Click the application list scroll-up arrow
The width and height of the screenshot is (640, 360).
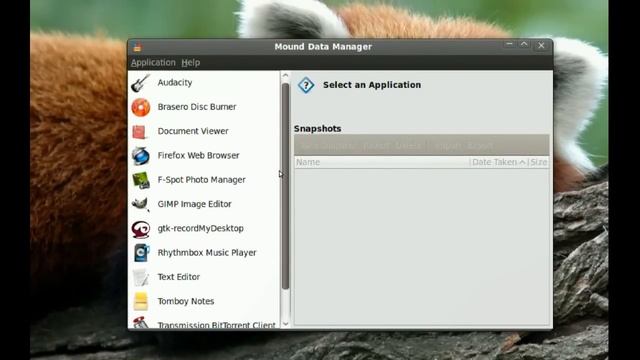[285, 76]
